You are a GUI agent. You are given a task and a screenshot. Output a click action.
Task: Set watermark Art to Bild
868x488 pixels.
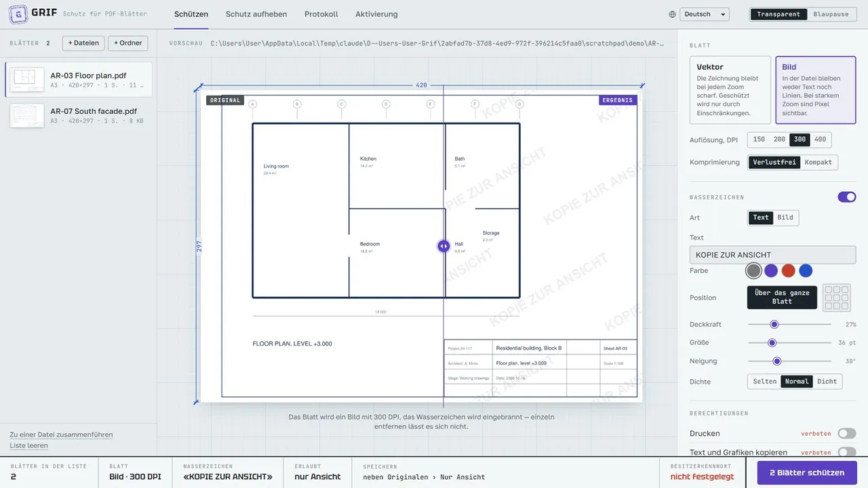pos(785,218)
